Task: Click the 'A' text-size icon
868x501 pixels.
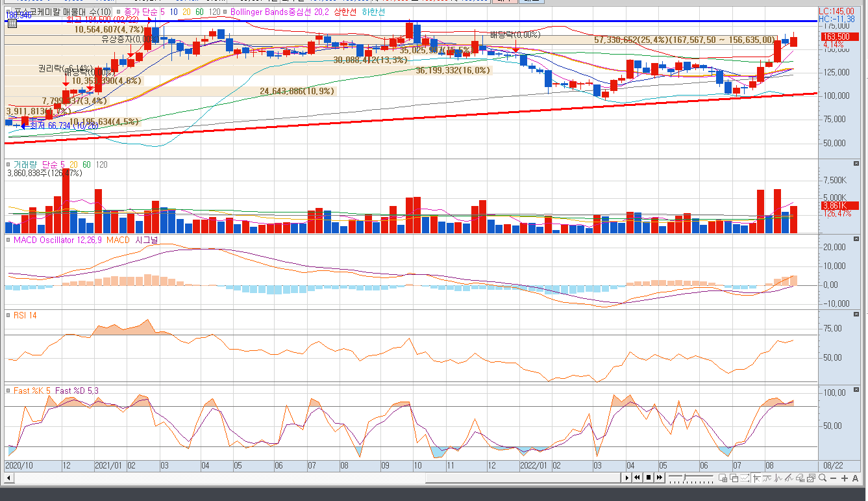Action: click(855, 478)
